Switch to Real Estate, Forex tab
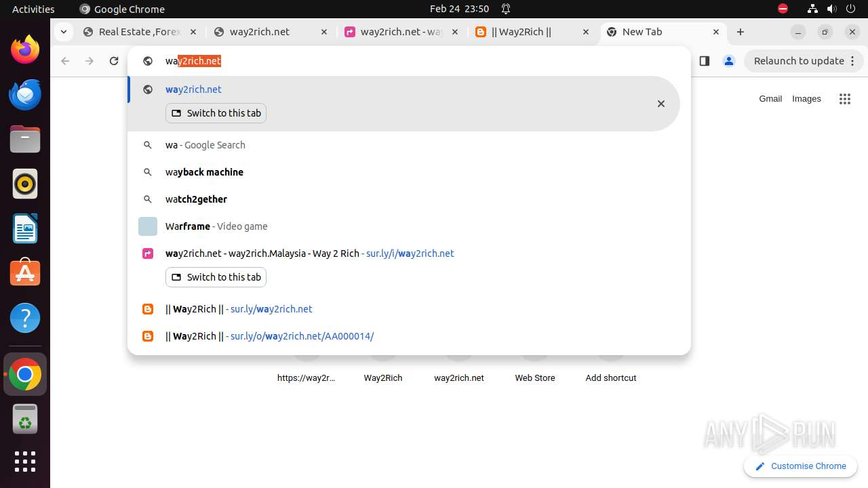Viewport: 868px width, 488px height. 140,32
